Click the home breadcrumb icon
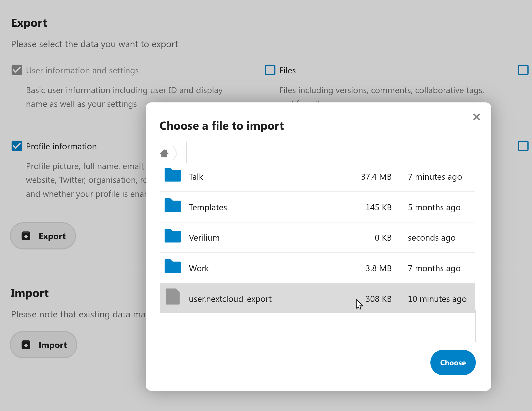The width and height of the screenshot is (532, 411). pyautogui.click(x=164, y=153)
